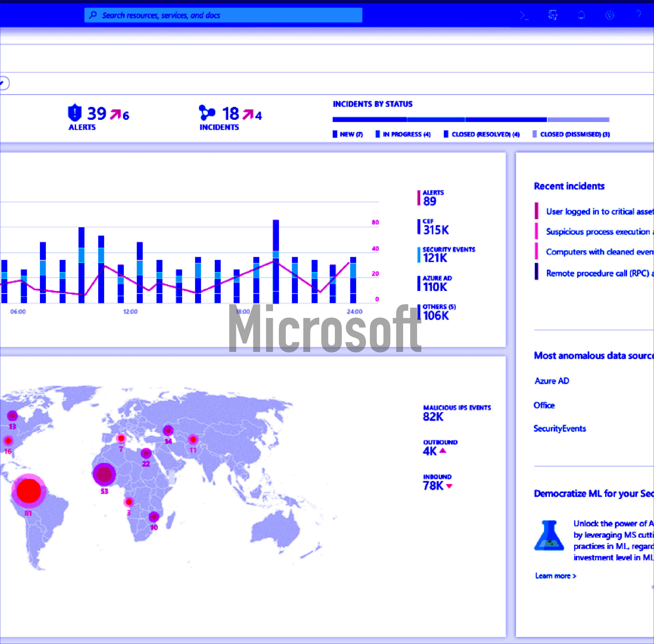
Task: Click the INCIDENTS BY STATUS heading
Action: (373, 104)
